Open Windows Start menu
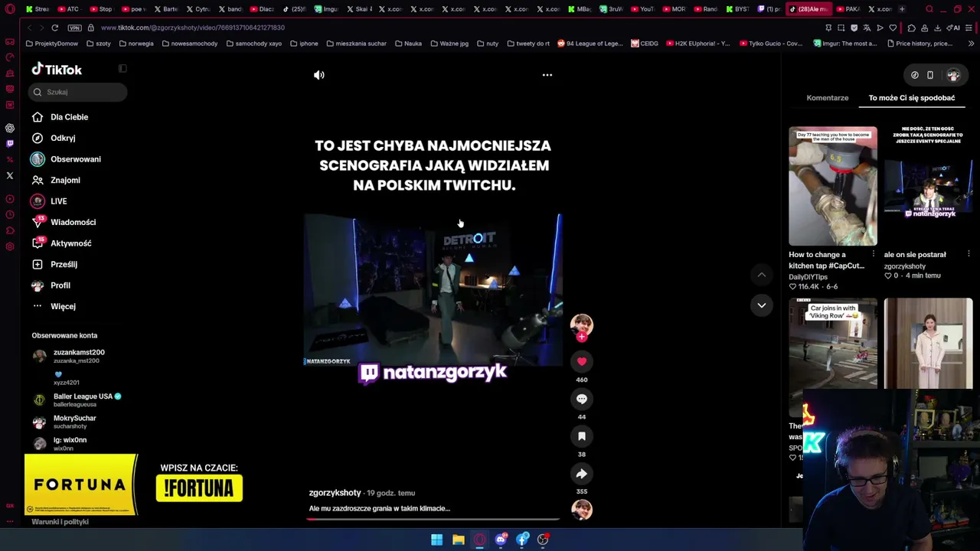This screenshot has height=551, width=980. click(436, 540)
